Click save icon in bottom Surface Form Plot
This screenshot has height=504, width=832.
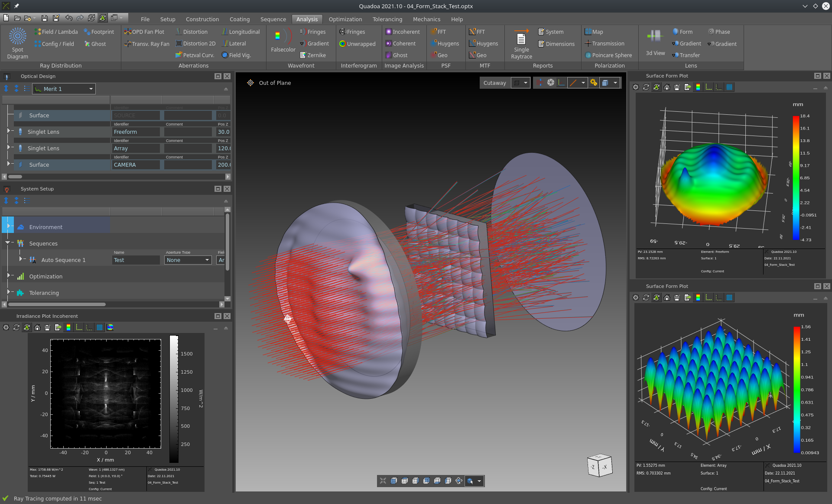tap(677, 297)
